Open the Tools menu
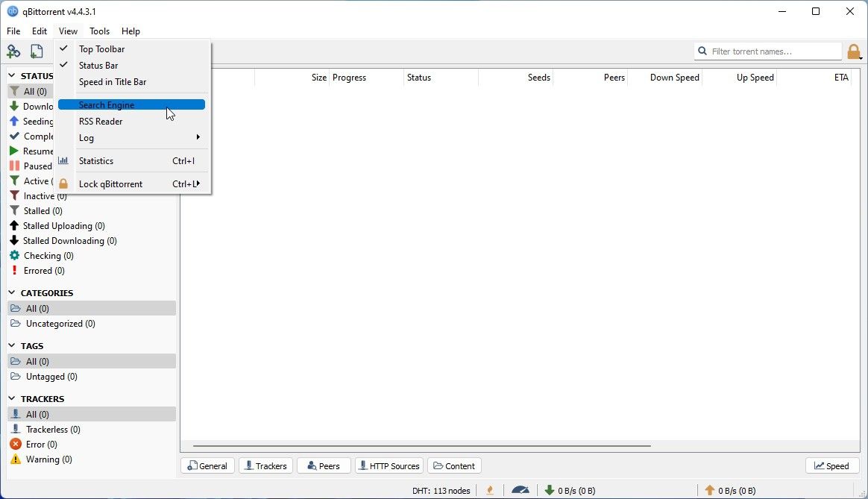The image size is (868, 499). 99,31
